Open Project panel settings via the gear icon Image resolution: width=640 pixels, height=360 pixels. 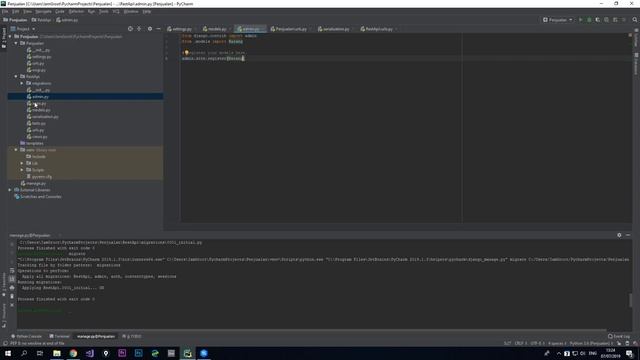coord(150,29)
